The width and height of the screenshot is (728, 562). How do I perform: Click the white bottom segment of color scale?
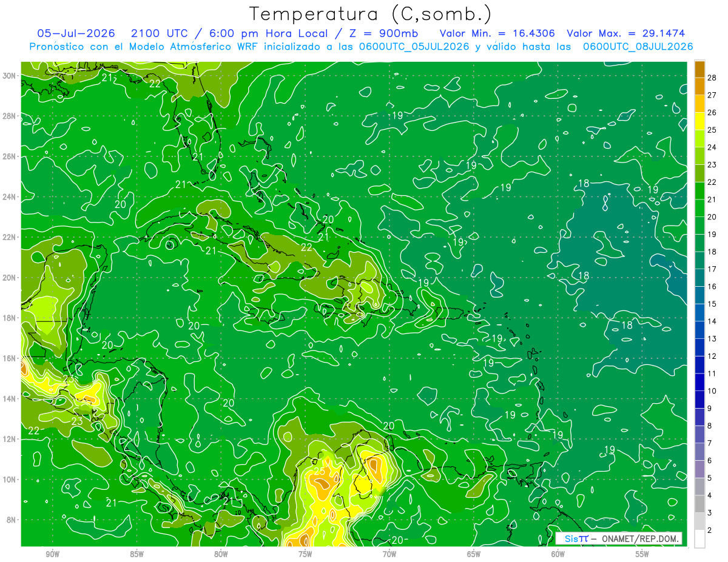(x=699, y=539)
